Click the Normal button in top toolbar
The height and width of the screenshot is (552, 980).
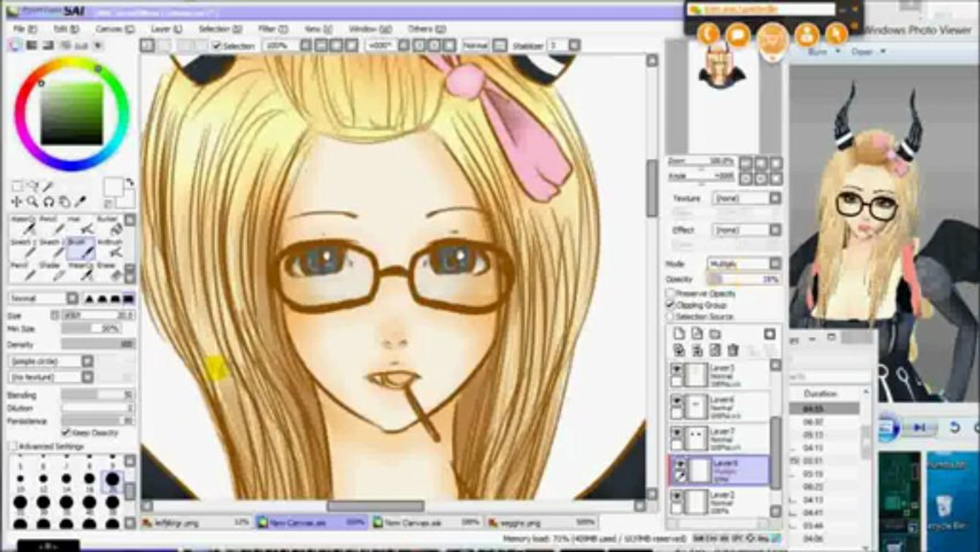pyautogui.click(x=475, y=45)
